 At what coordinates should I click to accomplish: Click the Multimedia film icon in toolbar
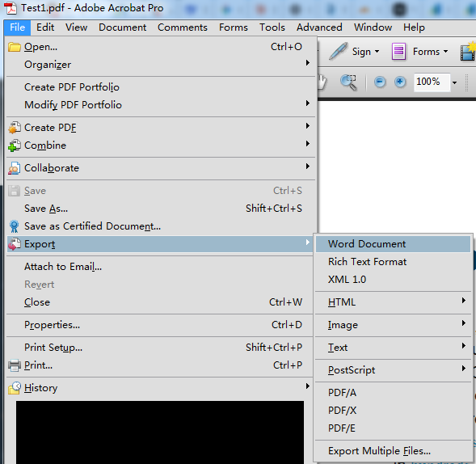pos(468,52)
